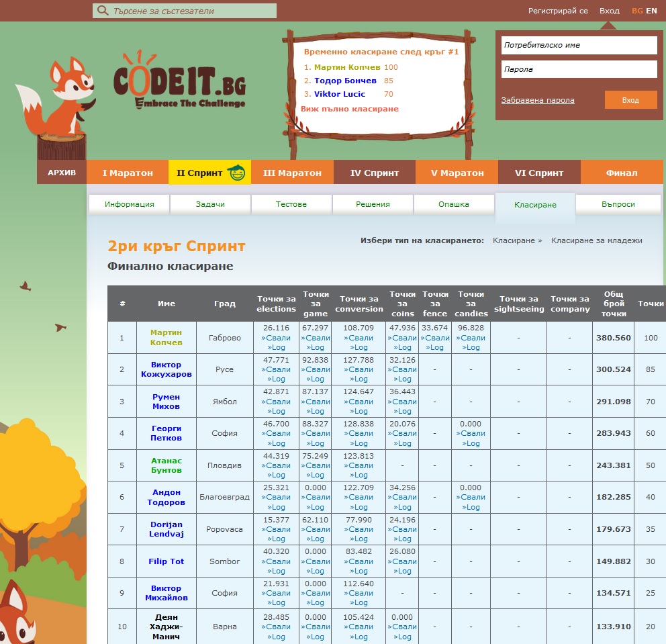Download Мартин Копчев's elections solution via Свали

click(x=276, y=338)
